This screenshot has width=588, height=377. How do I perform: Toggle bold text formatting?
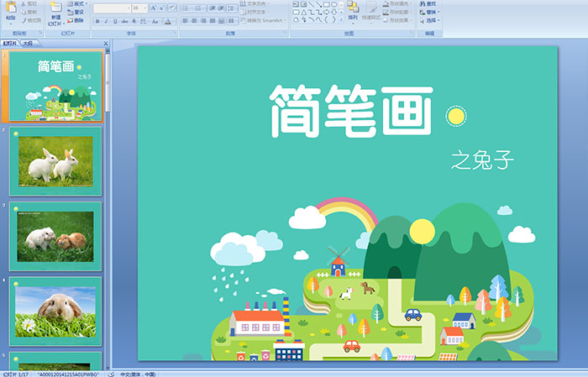click(x=97, y=20)
